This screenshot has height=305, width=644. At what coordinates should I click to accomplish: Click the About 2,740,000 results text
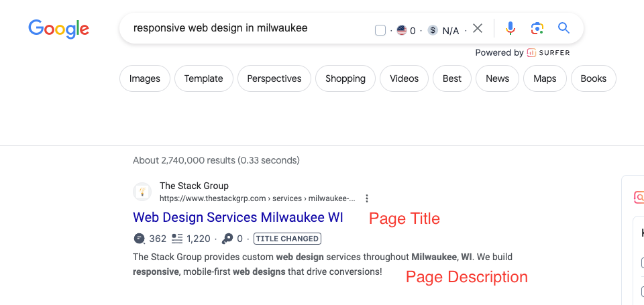pyautogui.click(x=217, y=160)
